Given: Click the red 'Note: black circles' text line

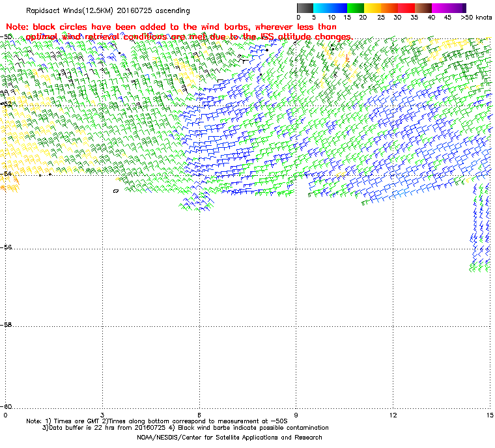Looking at the screenshot, I should pyautogui.click(x=171, y=27).
